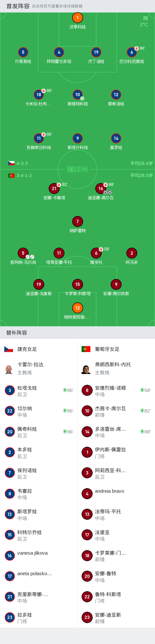Image resolution: width=155 pixels, height=644 pixels.
Task: Click the Portugal flag beside 3-4-1-2
Action: (11, 175)
